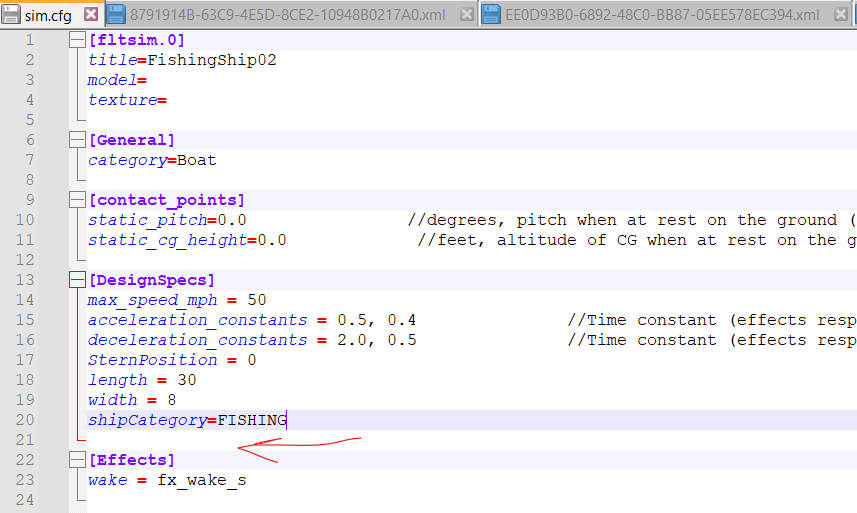Click the blue disk icon on the EE0D93B0 xml tab
This screenshot has width=857, height=513.
click(491, 15)
